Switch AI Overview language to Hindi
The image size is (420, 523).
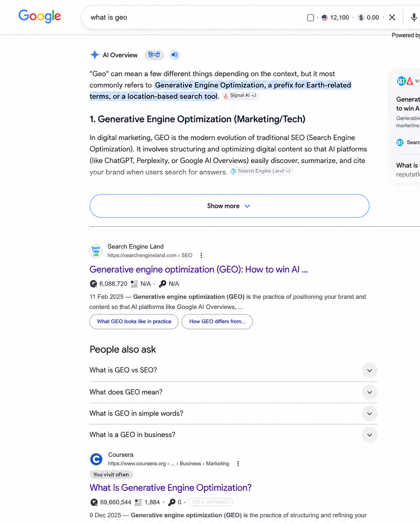(154, 55)
